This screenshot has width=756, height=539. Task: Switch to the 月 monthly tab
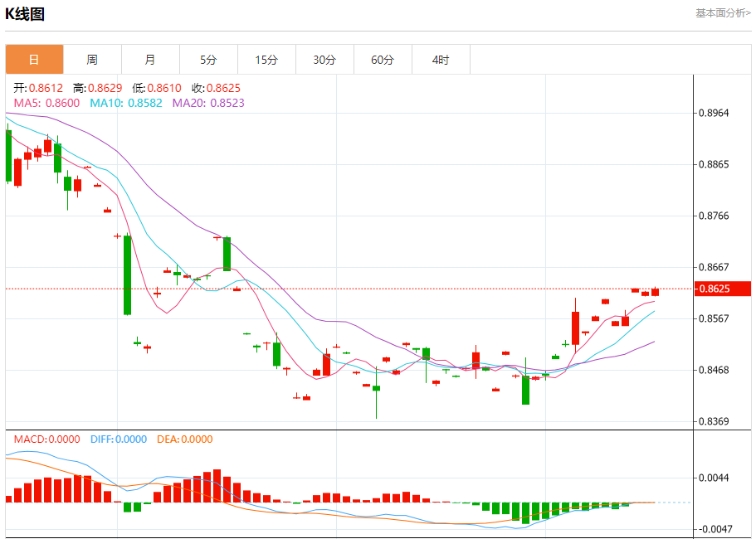[150, 60]
